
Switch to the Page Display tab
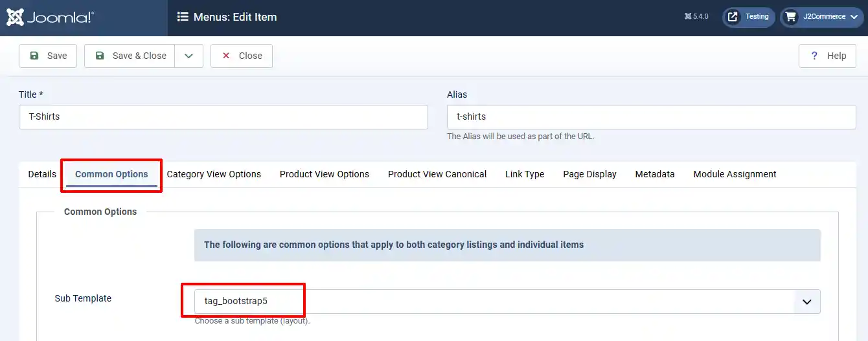(589, 174)
